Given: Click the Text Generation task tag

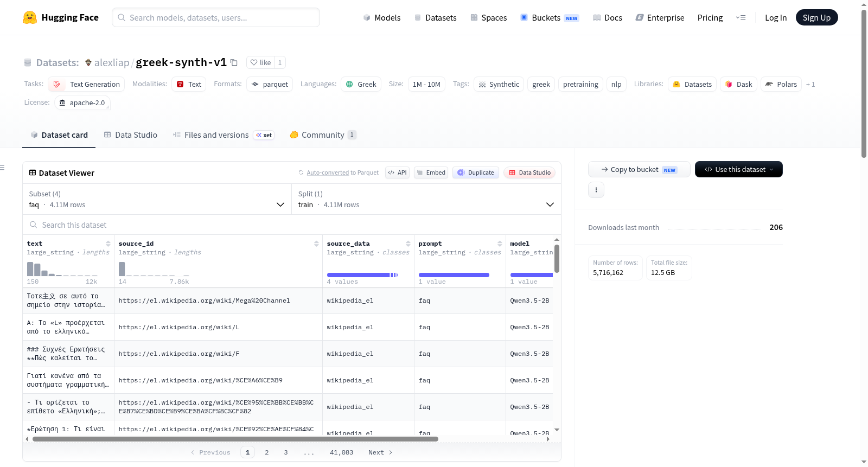Looking at the screenshot, I should tap(86, 84).
